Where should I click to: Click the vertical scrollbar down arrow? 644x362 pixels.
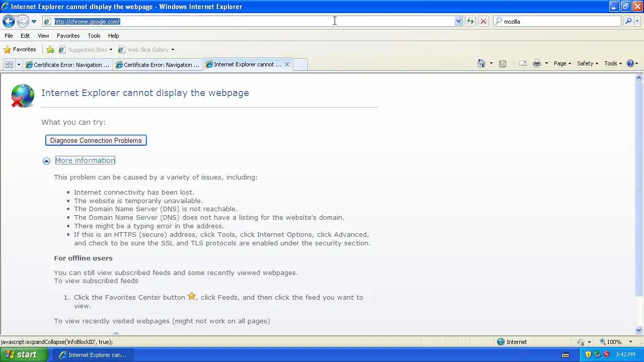pos(639,330)
